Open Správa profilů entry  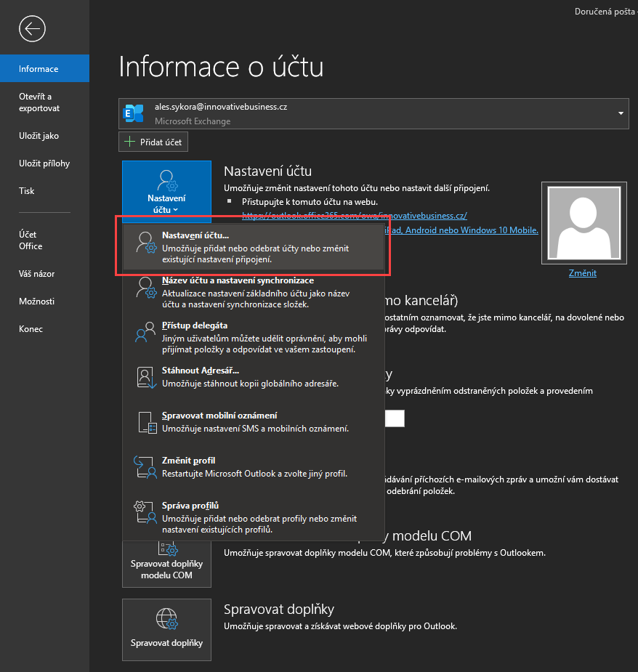[x=254, y=517]
